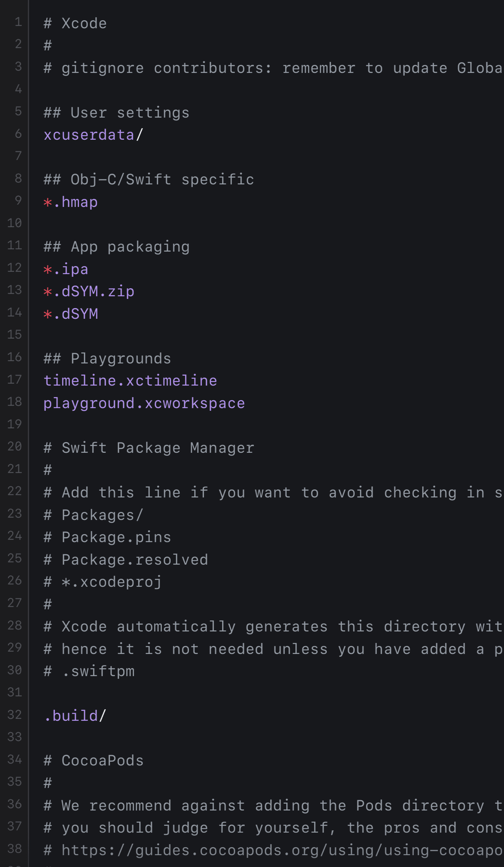Click the commented Package.resolved line
This screenshot has width=504, height=867.
tap(126, 560)
